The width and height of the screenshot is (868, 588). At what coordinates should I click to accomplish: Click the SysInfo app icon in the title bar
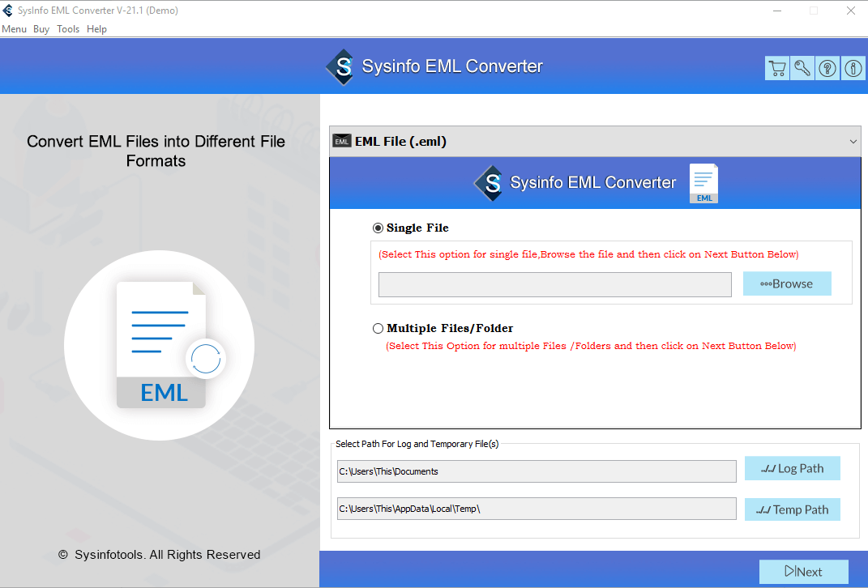(x=8, y=10)
